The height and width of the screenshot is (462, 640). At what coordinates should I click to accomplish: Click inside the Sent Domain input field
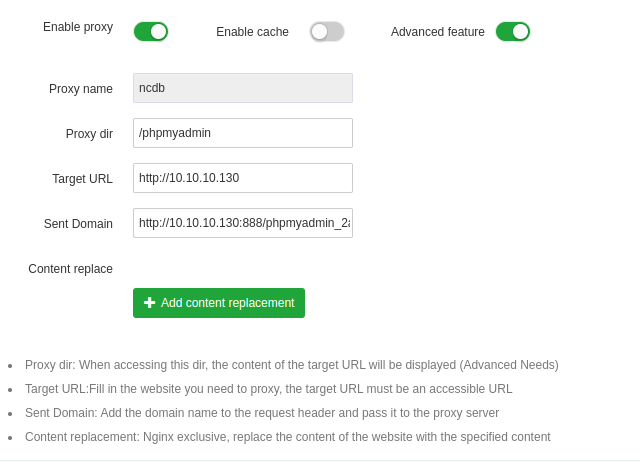[243, 223]
